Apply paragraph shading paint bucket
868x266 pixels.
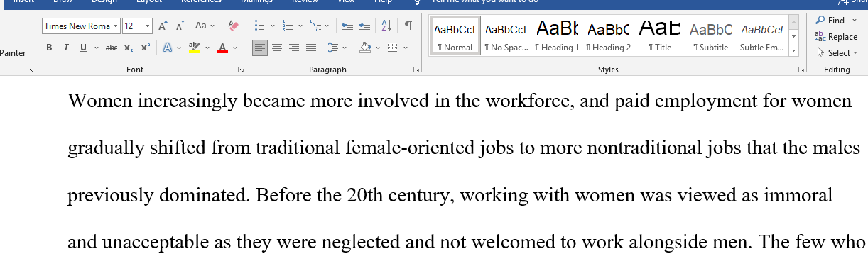365,48
